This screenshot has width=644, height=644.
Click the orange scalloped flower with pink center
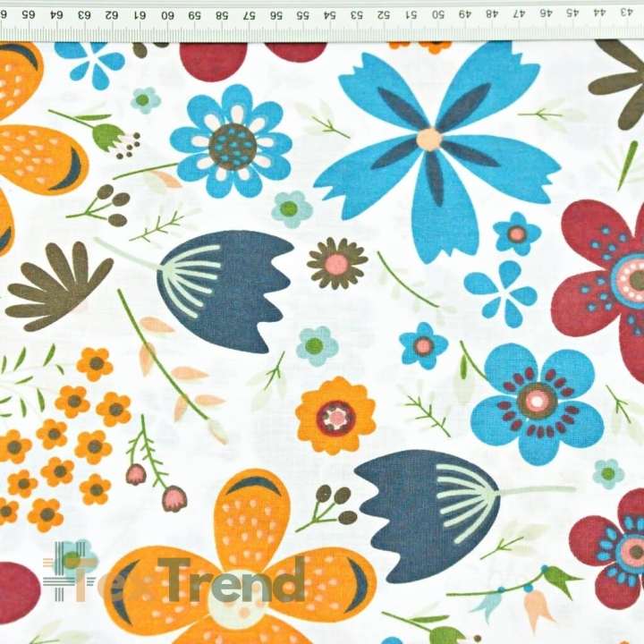tap(335, 416)
